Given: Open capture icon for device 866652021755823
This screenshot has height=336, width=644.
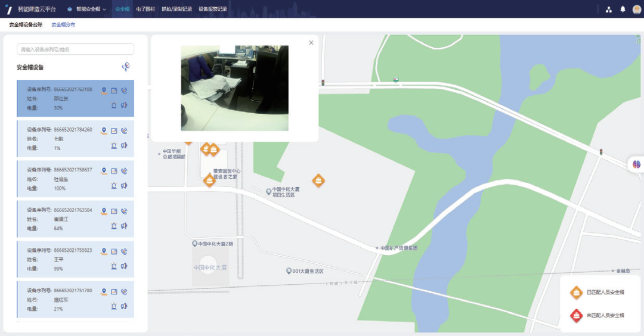Looking at the screenshot, I should pos(114,251).
